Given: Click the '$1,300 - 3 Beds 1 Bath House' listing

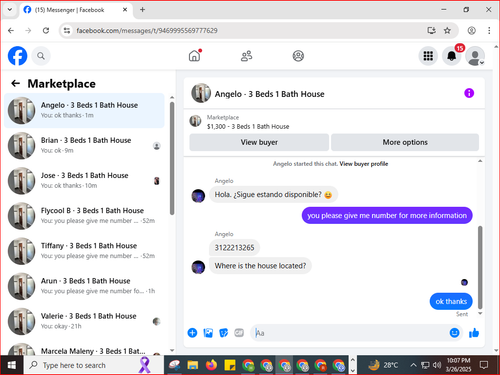Looking at the screenshot, I should coord(248,127).
